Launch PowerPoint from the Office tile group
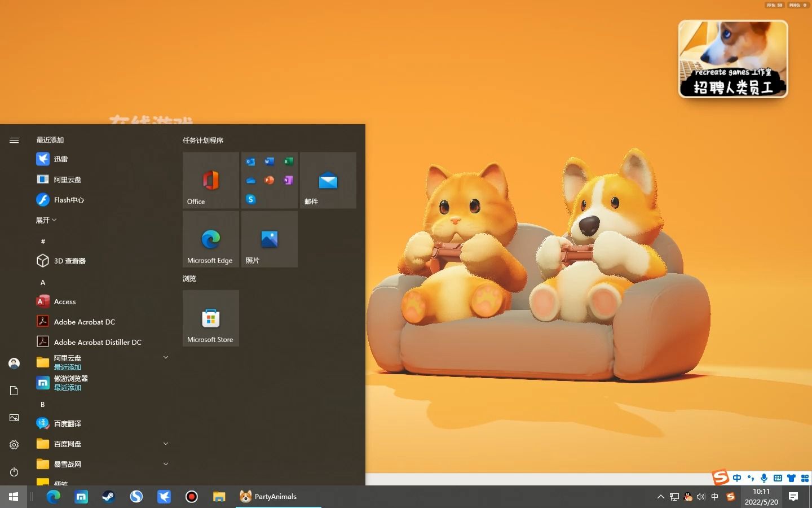 [x=270, y=181]
